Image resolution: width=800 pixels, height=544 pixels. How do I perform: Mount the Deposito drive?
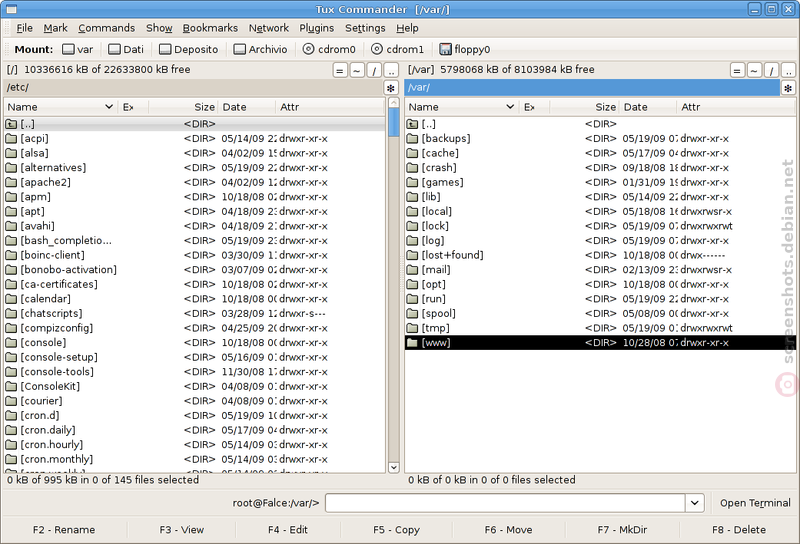click(x=189, y=50)
